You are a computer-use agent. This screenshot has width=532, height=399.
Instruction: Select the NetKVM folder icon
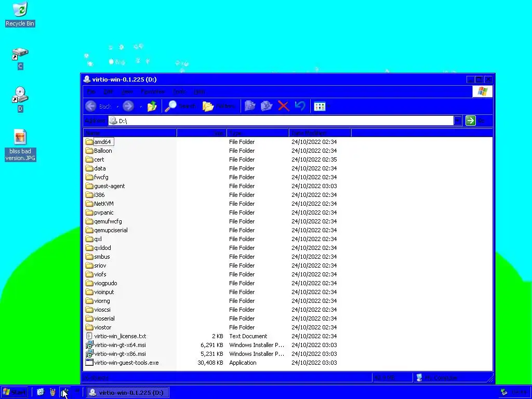coord(89,204)
